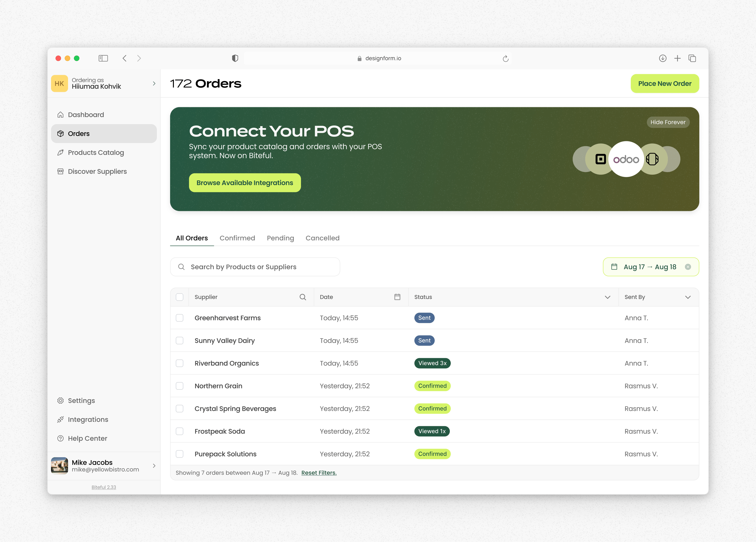Click the octagon POS logo in banner
The width and height of the screenshot is (756, 542).
652,159
